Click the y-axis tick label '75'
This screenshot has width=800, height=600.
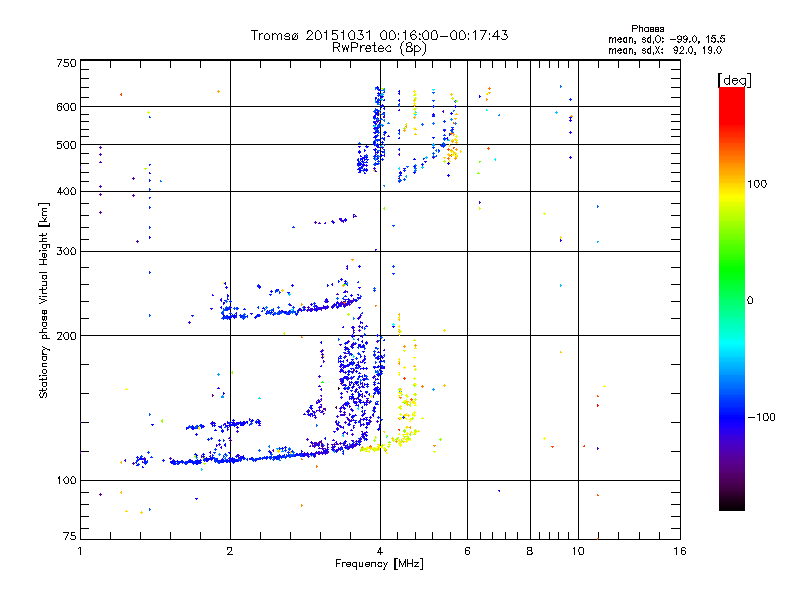tap(70, 536)
